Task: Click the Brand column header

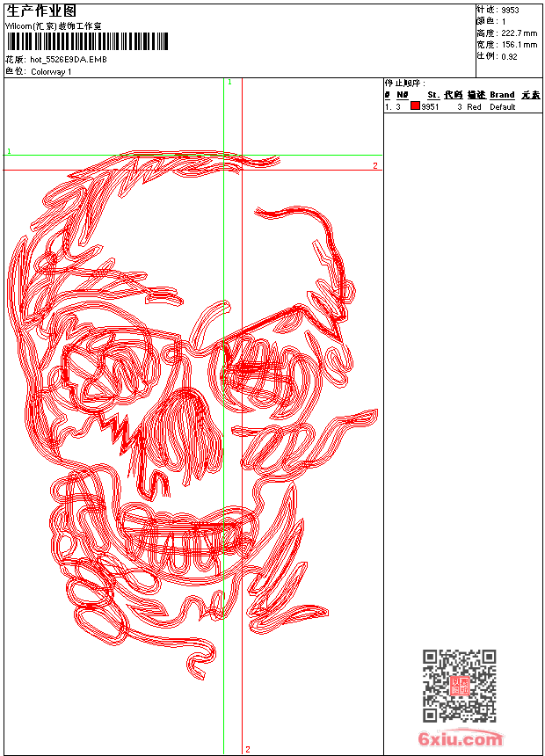Action: [x=502, y=95]
